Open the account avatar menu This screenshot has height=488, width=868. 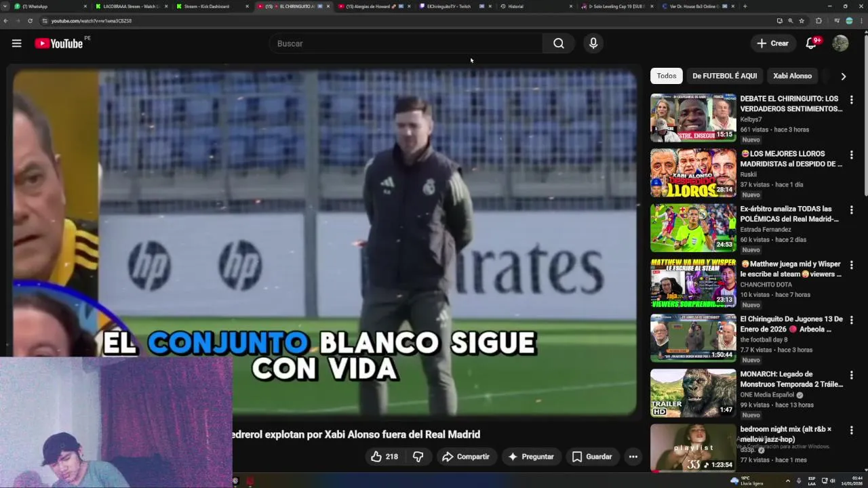click(x=840, y=43)
